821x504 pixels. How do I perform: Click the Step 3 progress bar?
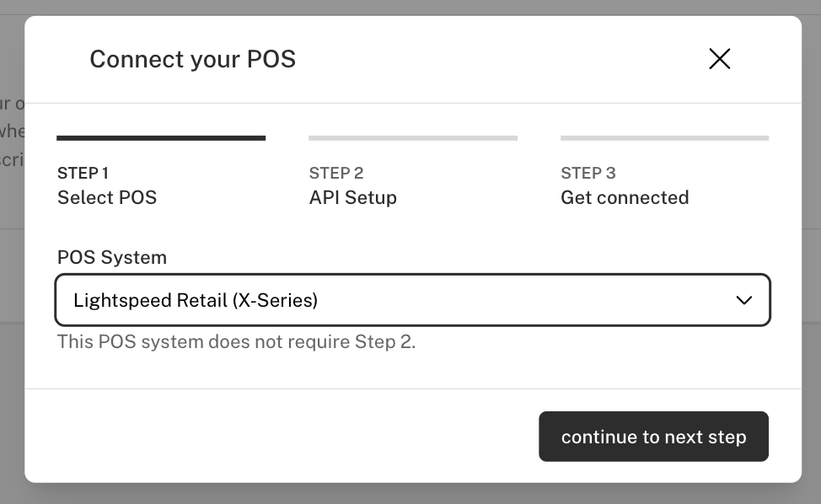click(x=664, y=137)
